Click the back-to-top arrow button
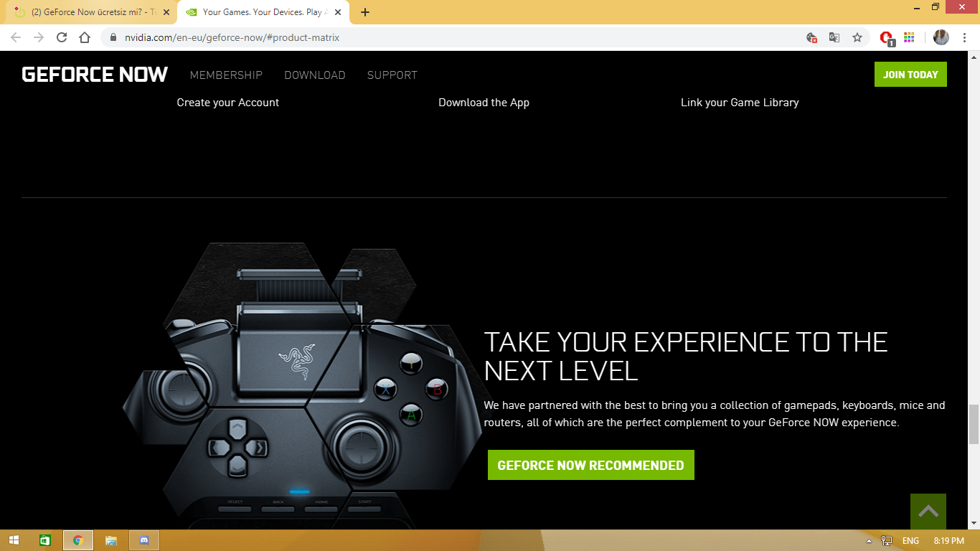The image size is (980, 551). point(928,512)
